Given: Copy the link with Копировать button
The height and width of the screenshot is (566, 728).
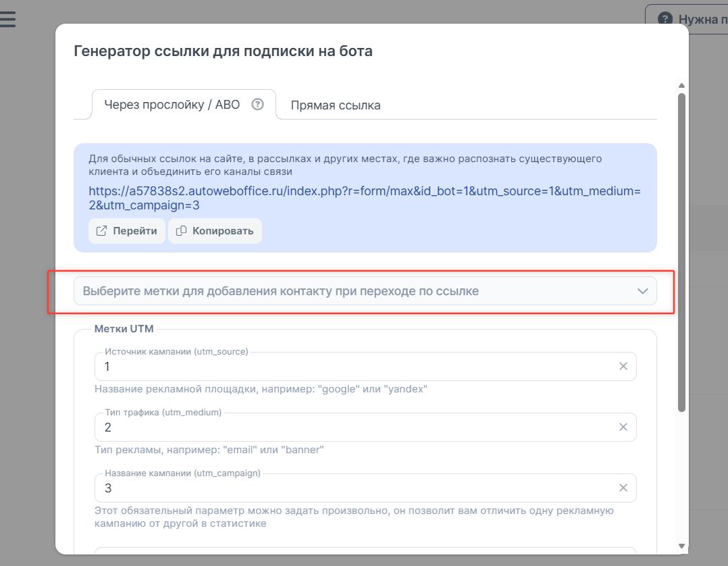Looking at the screenshot, I should tap(215, 231).
